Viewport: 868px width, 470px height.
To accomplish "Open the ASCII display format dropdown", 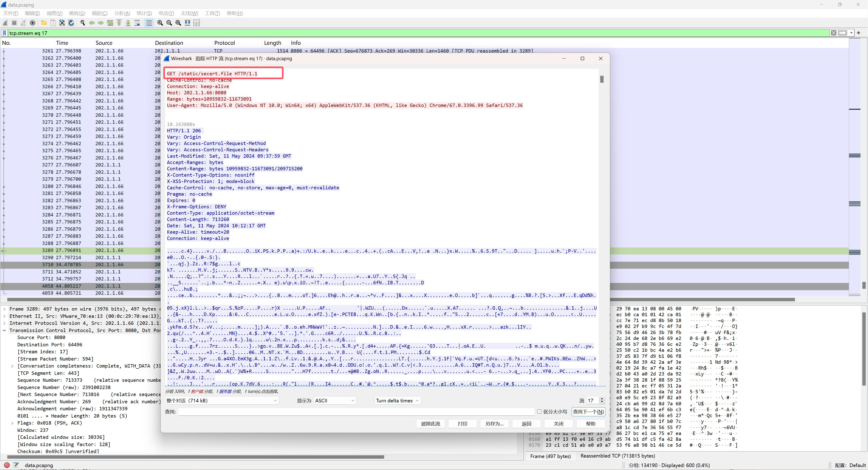I will coord(335,401).
